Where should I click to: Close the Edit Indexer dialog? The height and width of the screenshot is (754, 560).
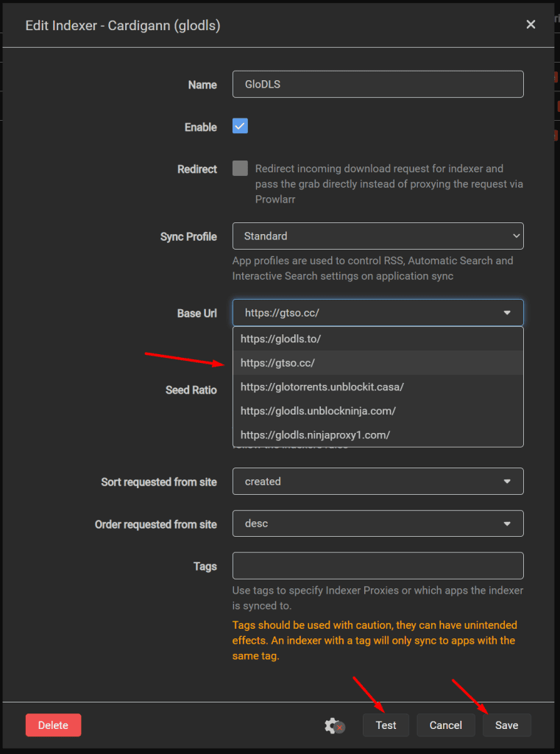pyautogui.click(x=531, y=24)
